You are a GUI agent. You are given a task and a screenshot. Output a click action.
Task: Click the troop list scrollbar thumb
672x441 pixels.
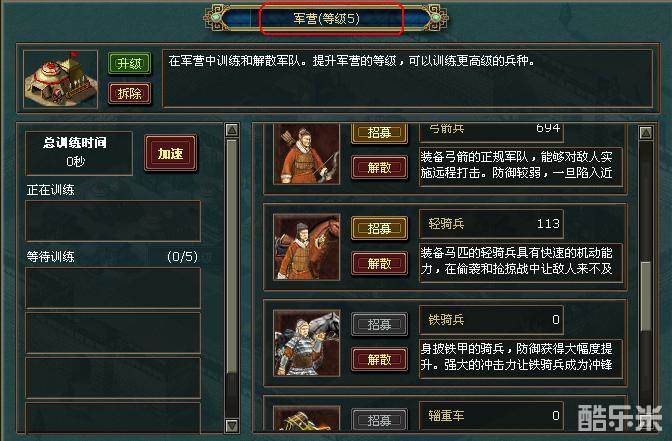[x=646, y=296]
